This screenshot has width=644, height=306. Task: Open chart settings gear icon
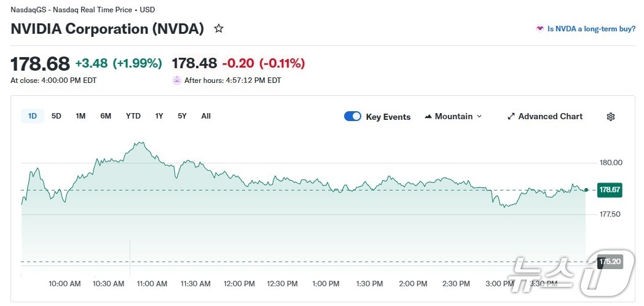point(610,117)
